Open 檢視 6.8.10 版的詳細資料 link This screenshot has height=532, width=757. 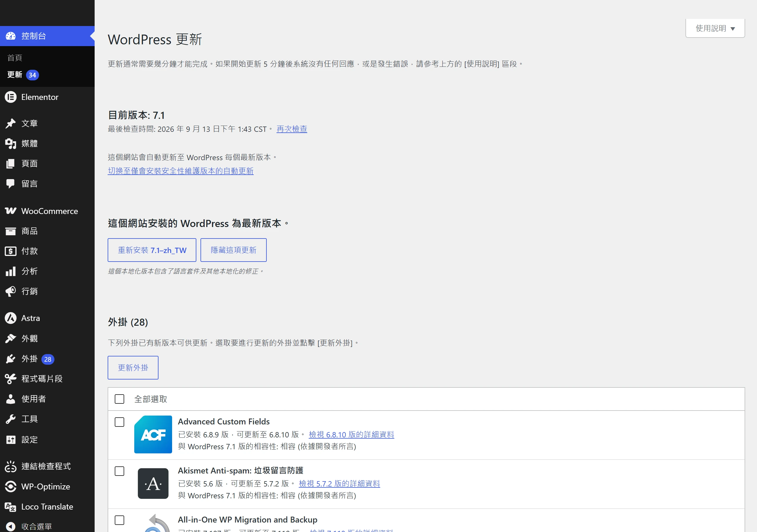352,434
